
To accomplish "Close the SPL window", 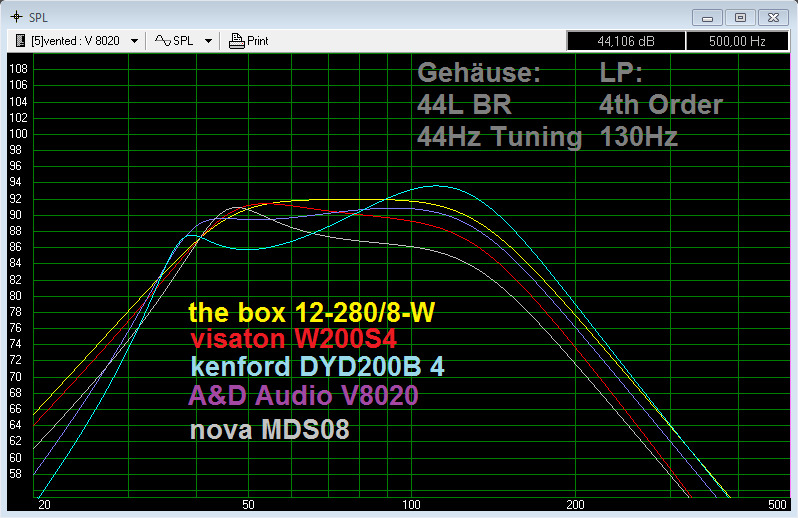I will click(774, 18).
